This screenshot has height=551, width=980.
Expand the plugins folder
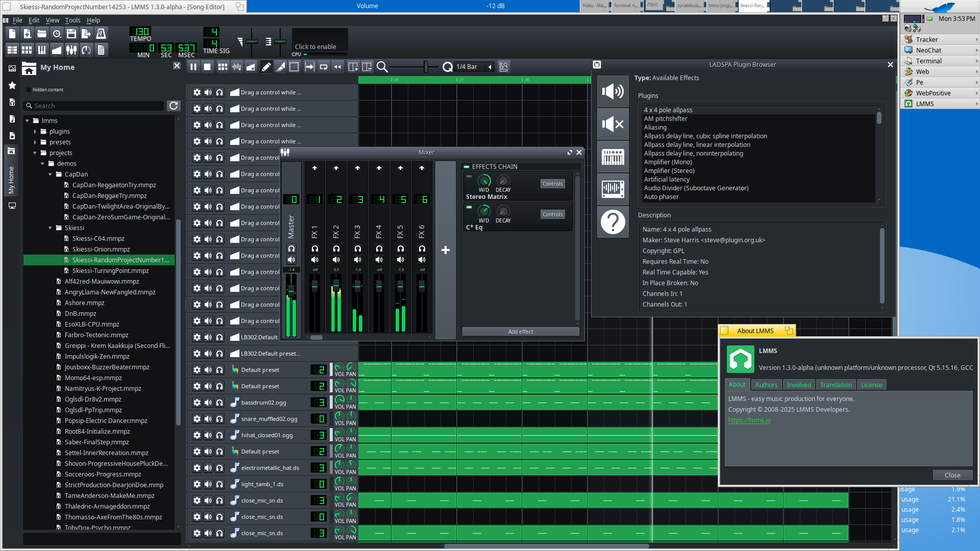(x=35, y=132)
